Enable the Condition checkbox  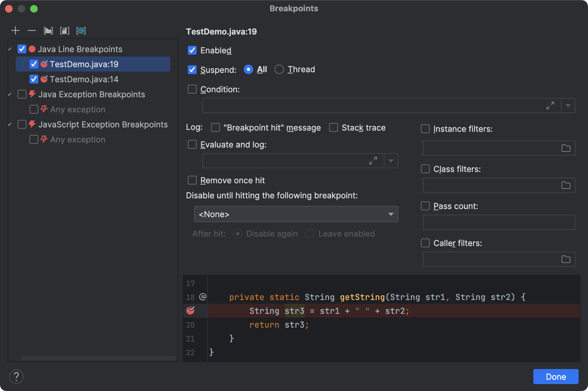pyautogui.click(x=192, y=89)
